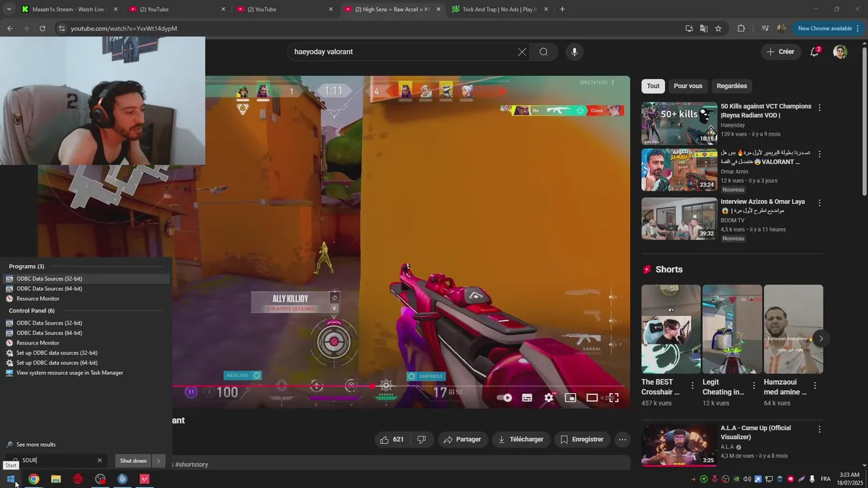Enter fullscreen on the video player
The height and width of the screenshot is (488, 868).
coord(614,398)
